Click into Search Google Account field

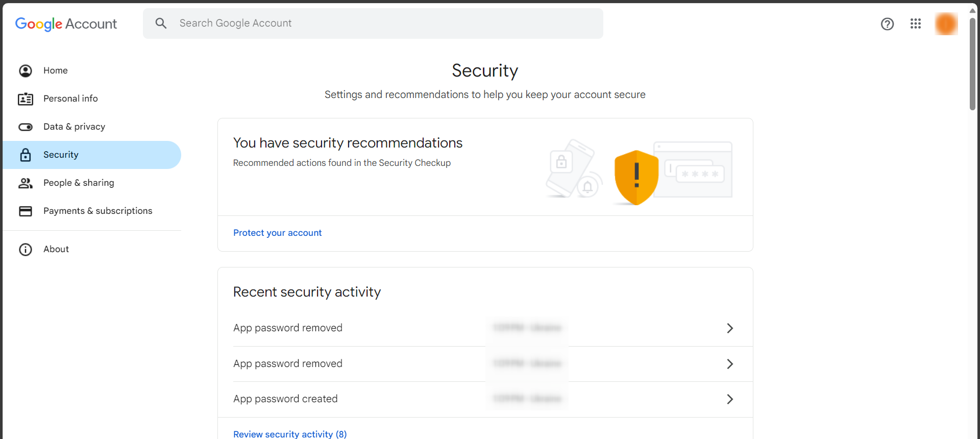[x=388, y=23]
